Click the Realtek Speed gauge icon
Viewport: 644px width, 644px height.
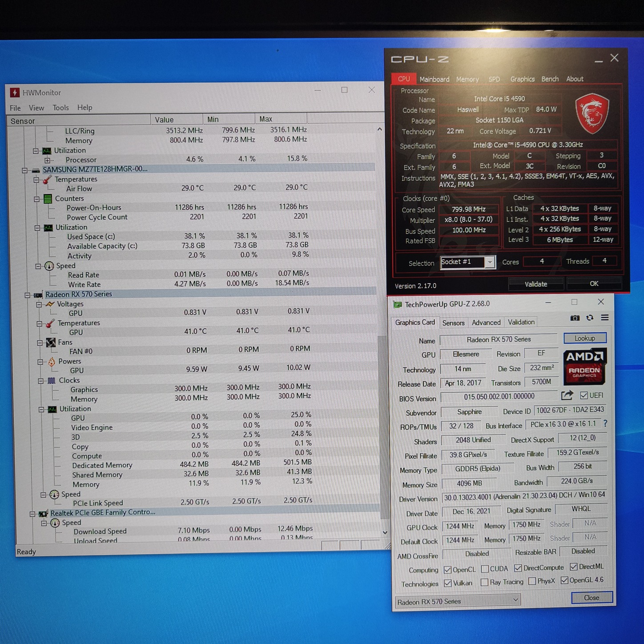(x=55, y=523)
